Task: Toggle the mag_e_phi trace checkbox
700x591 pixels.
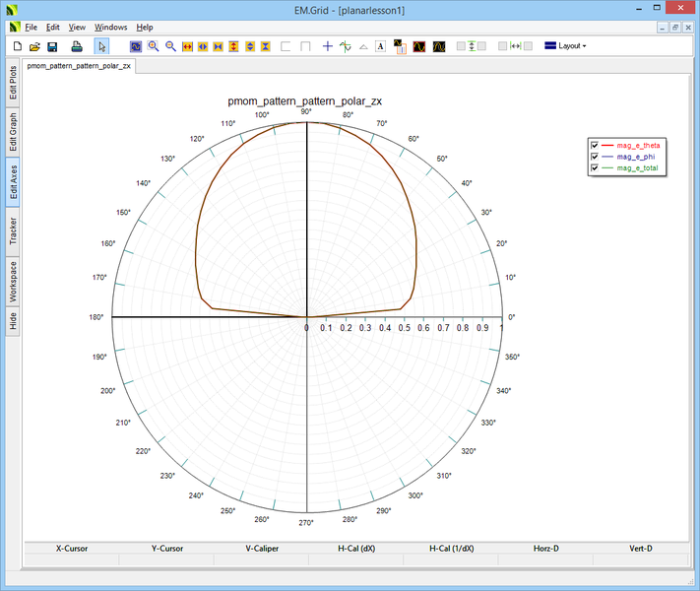Action: pos(595,157)
